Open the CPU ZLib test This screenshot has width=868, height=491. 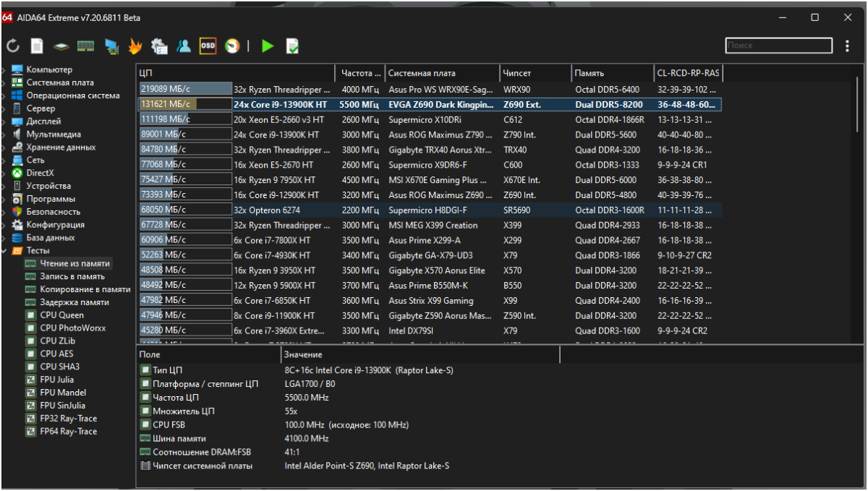58,341
